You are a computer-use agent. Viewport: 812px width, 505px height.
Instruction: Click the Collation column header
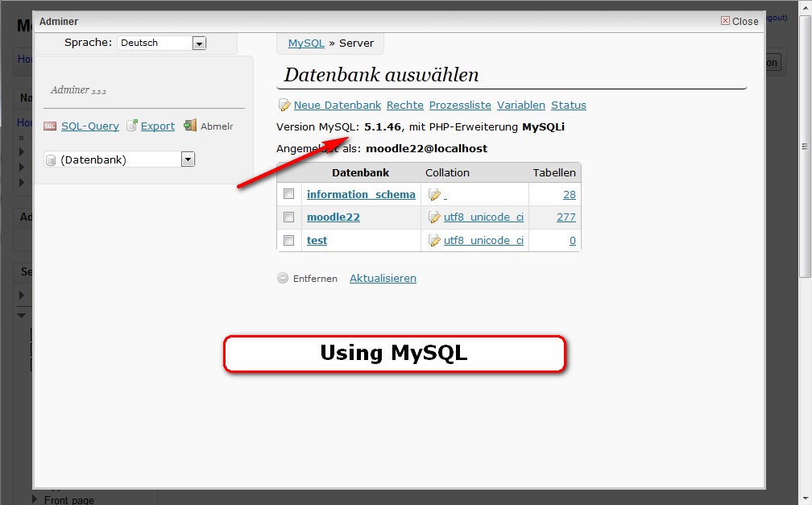coord(447,173)
